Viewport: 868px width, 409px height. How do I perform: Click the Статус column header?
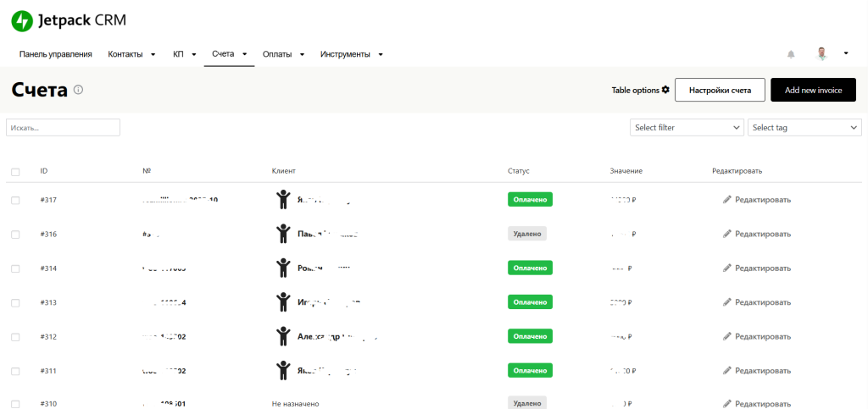pyautogui.click(x=518, y=171)
